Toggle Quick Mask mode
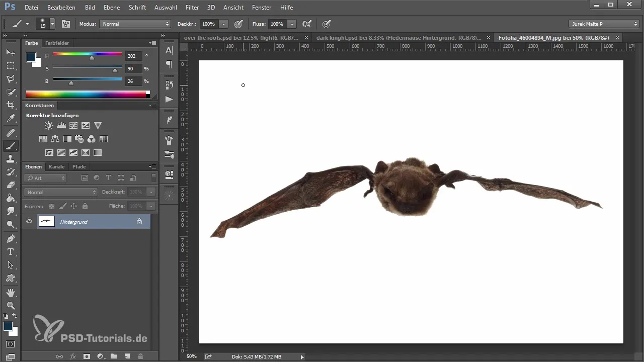This screenshot has width=644, height=362. tap(10, 345)
